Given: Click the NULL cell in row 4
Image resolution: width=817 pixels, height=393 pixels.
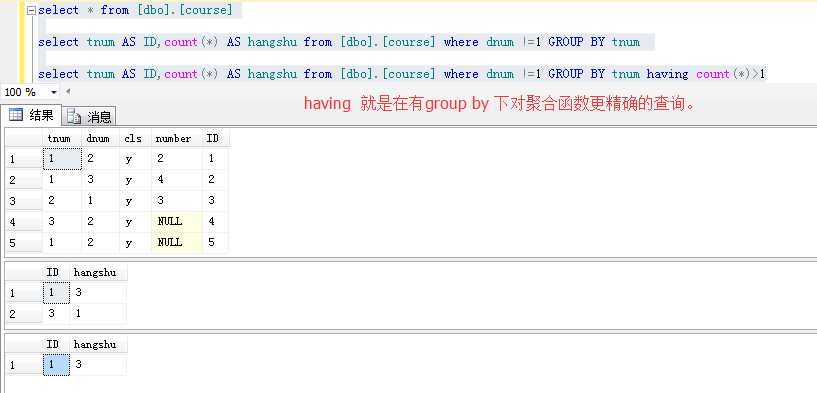Looking at the screenshot, I should (x=177, y=222).
